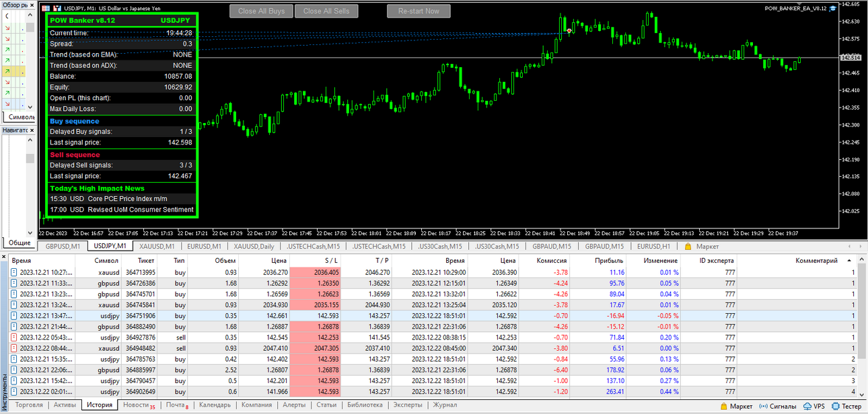Click sell icon of ticket 364927876 row

tap(14, 337)
